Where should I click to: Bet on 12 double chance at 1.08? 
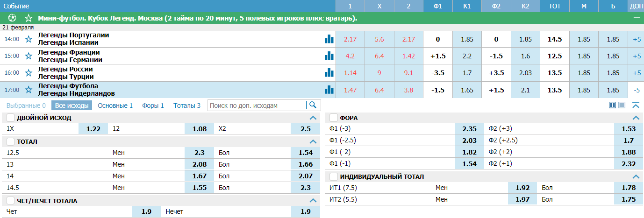(200, 129)
